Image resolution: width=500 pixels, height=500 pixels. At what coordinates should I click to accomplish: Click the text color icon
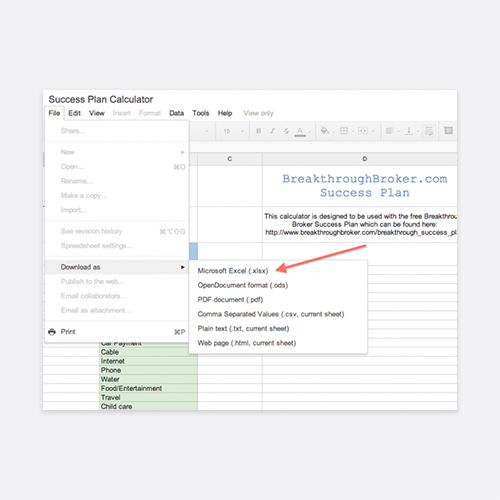click(x=300, y=131)
